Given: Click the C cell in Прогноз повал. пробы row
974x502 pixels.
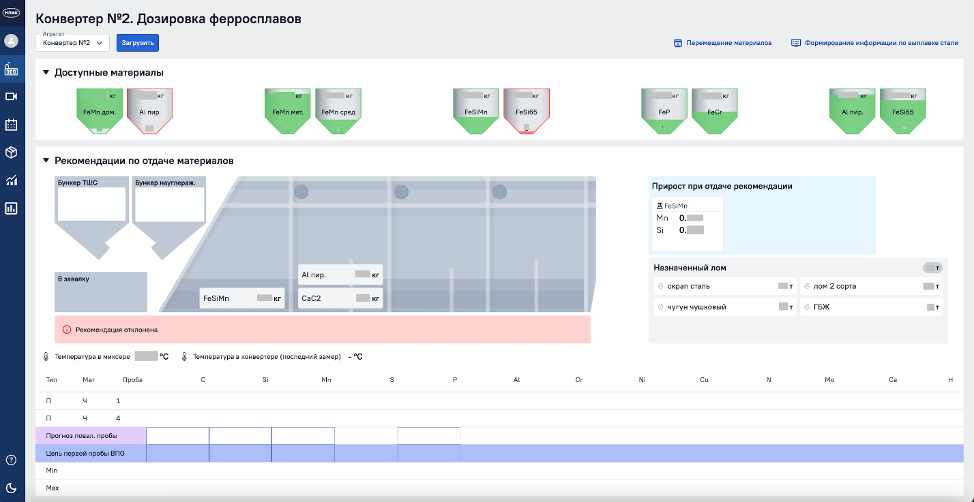Looking at the screenshot, I should tap(177, 436).
